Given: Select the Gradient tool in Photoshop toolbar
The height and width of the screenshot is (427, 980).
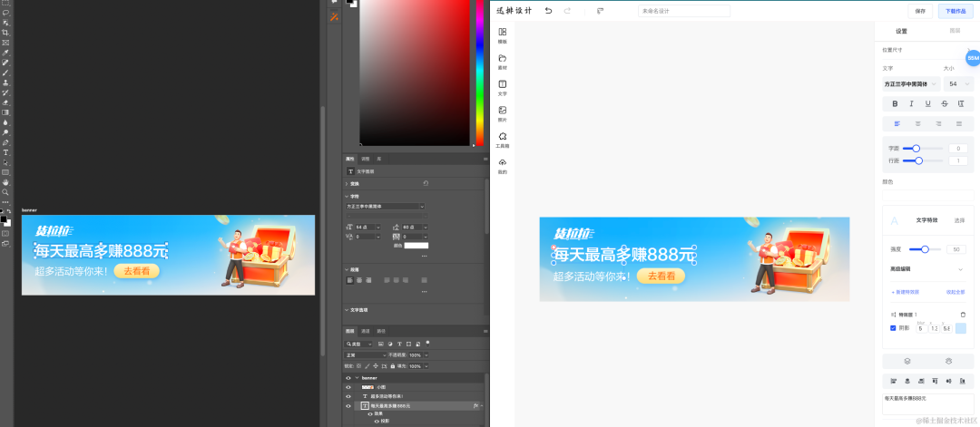Looking at the screenshot, I should pyautogui.click(x=5, y=112).
